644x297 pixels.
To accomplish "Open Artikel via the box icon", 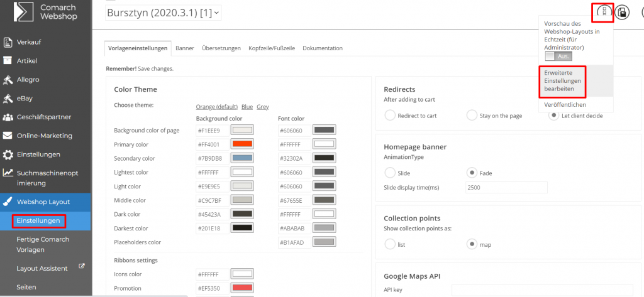I will 8,61.
